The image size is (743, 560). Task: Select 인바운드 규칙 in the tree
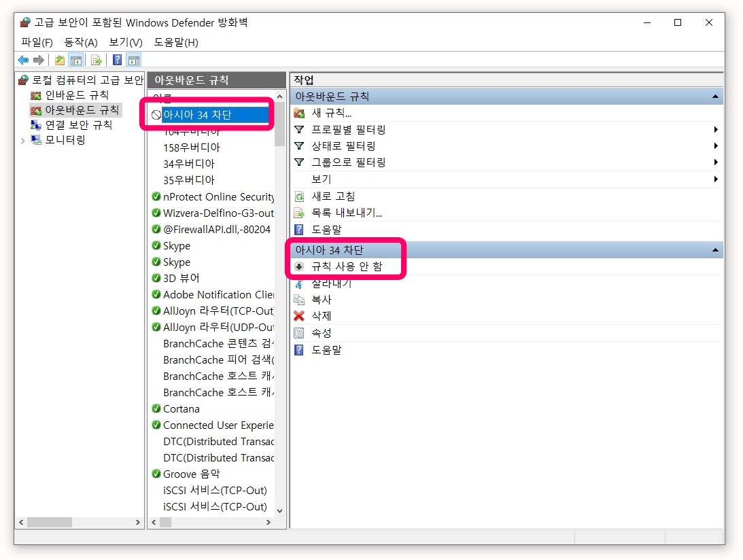click(x=77, y=95)
